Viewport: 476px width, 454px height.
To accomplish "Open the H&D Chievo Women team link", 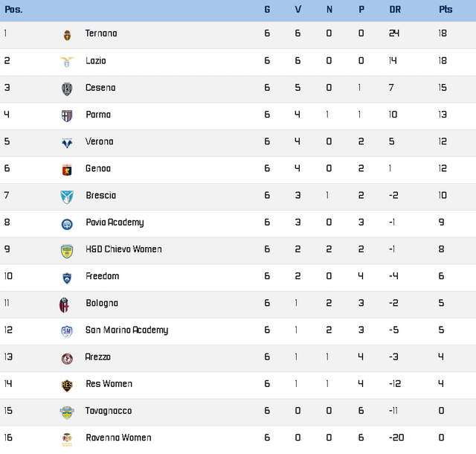I will [123, 249].
